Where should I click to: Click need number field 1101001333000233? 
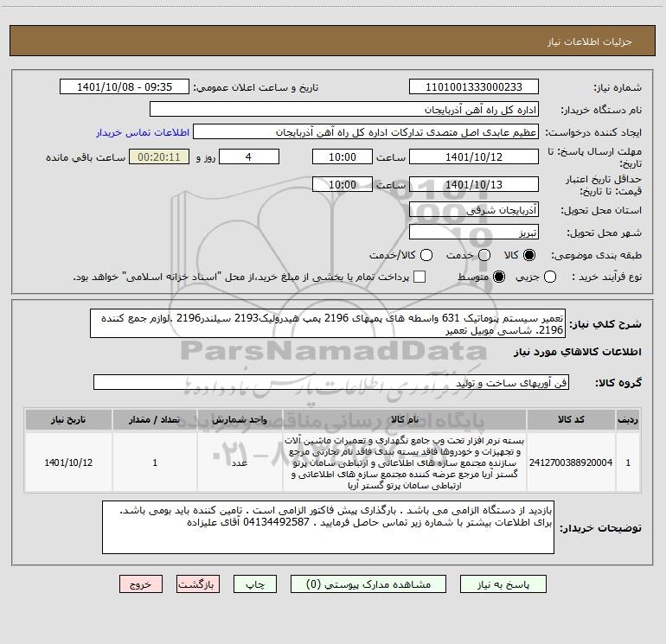click(x=474, y=86)
